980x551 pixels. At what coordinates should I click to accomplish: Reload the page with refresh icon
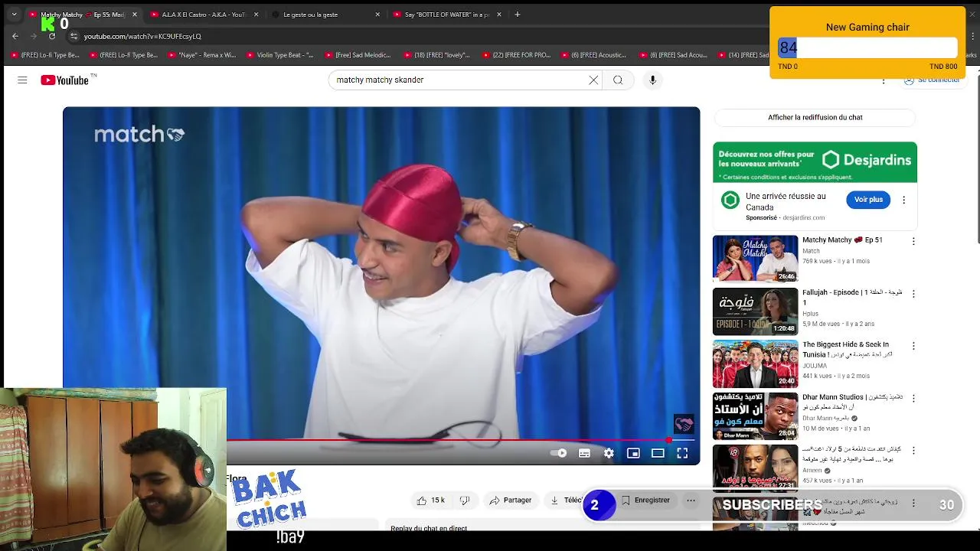(52, 36)
